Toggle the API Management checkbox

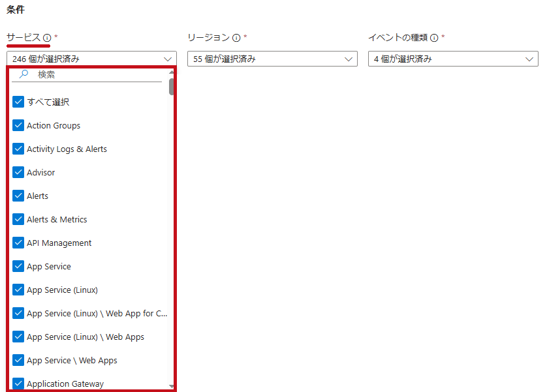click(18, 243)
